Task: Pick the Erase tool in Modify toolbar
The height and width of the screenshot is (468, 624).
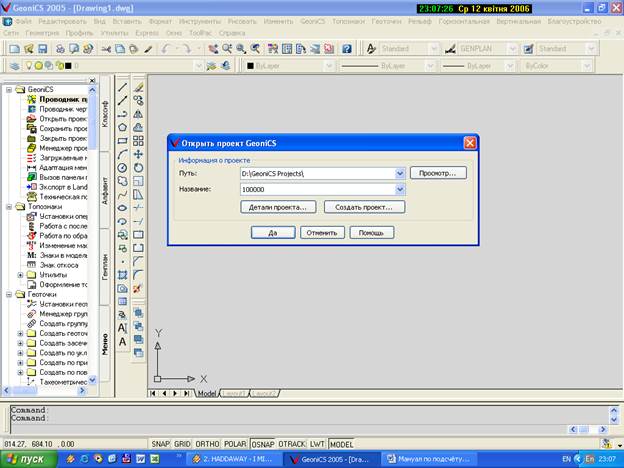Action: pyautogui.click(x=138, y=87)
